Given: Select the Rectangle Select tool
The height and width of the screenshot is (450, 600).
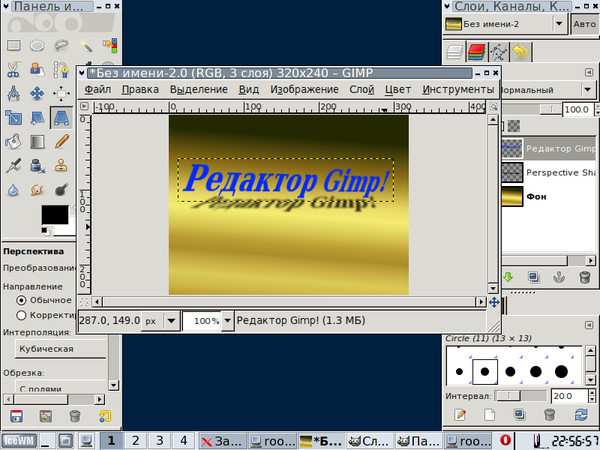Looking at the screenshot, I should click(x=14, y=46).
